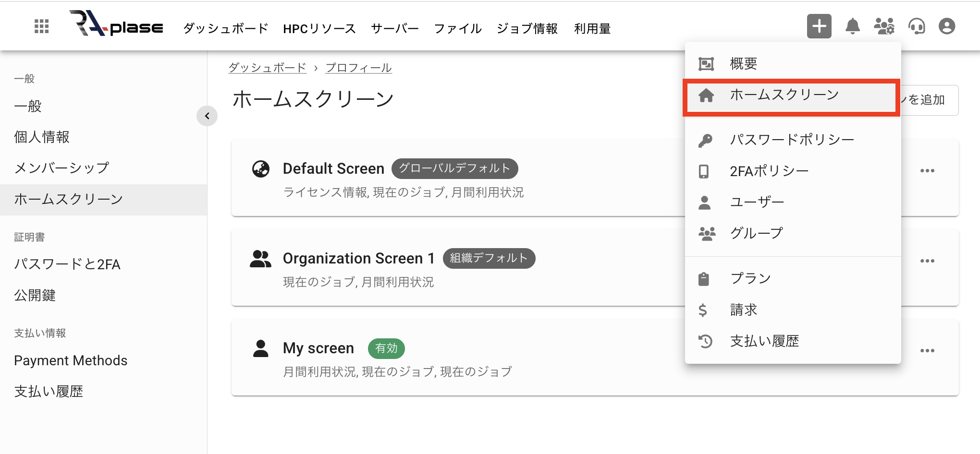Screen dimensions: 980x454
Task: Select 公開鍵 in the sidebar
Action: pos(35,295)
